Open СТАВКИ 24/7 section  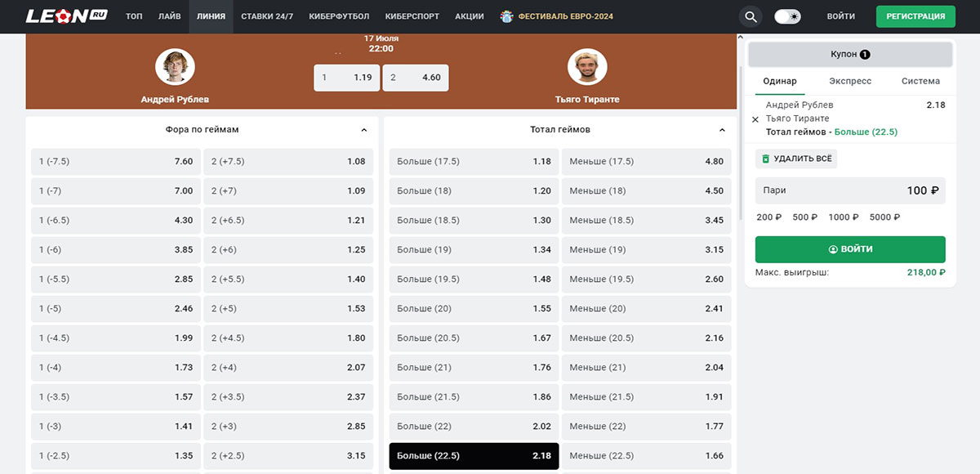[267, 16]
